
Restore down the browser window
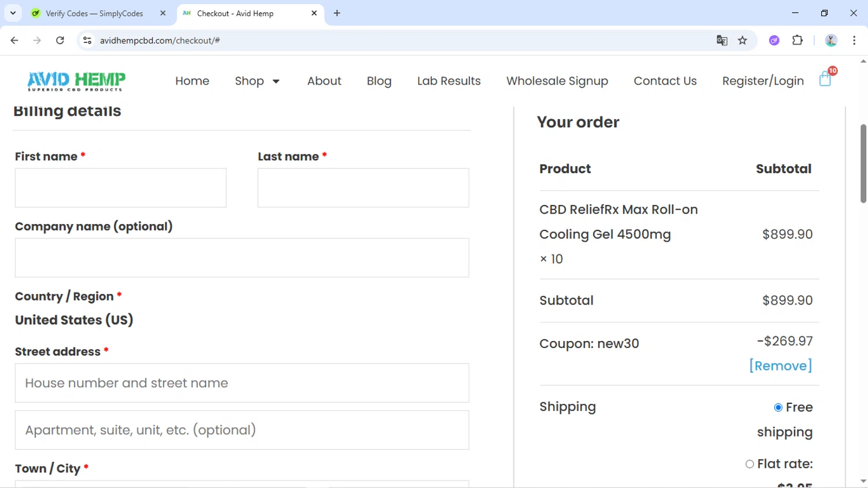click(x=824, y=13)
